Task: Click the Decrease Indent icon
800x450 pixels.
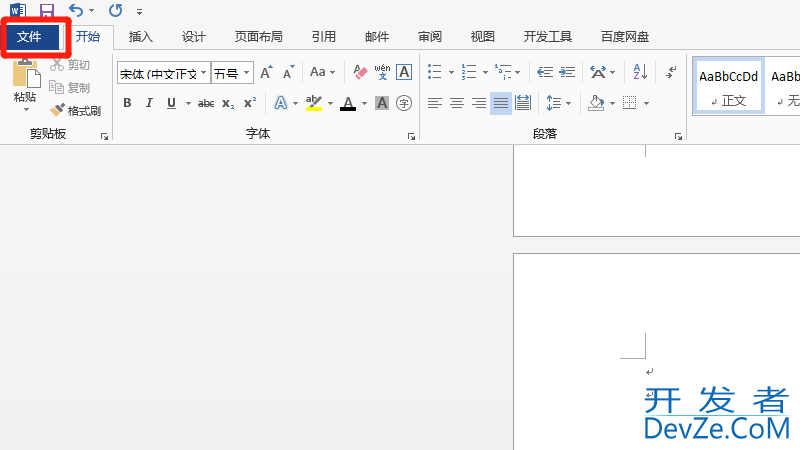Action: 545,72
